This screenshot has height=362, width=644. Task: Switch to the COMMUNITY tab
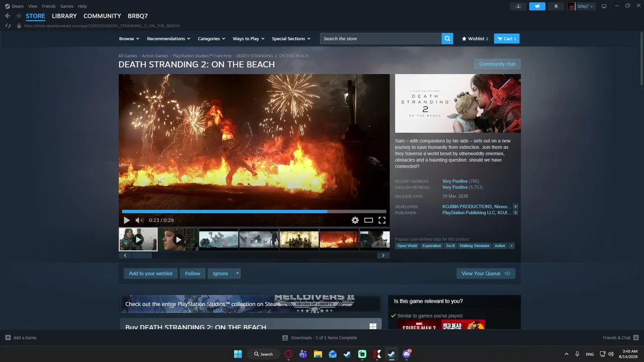point(102,16)
